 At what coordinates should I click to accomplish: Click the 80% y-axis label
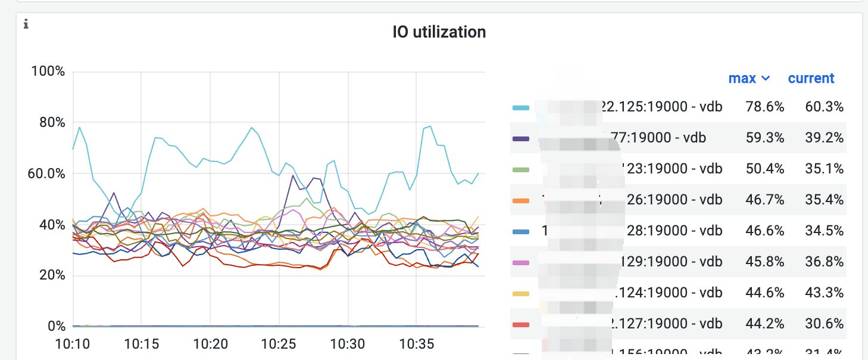pyautogui.click(x=51, y=123)
